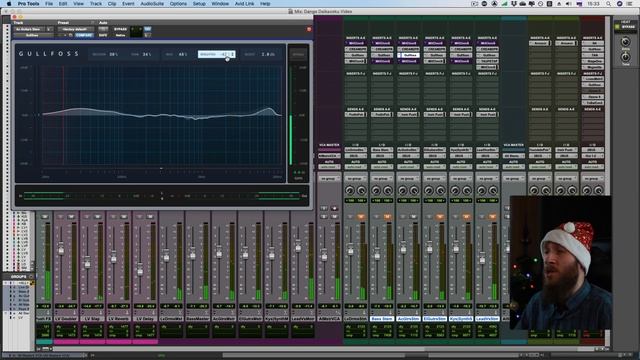Click the left pan knob of LeadVoStm
Viewport: 640px width, 360px height.
pyautogui.click(x=481, y=191)
